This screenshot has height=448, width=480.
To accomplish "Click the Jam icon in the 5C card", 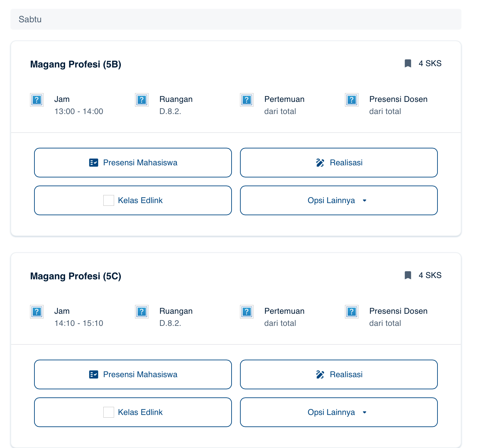I will pyautogui.click(x=37, y=312).
